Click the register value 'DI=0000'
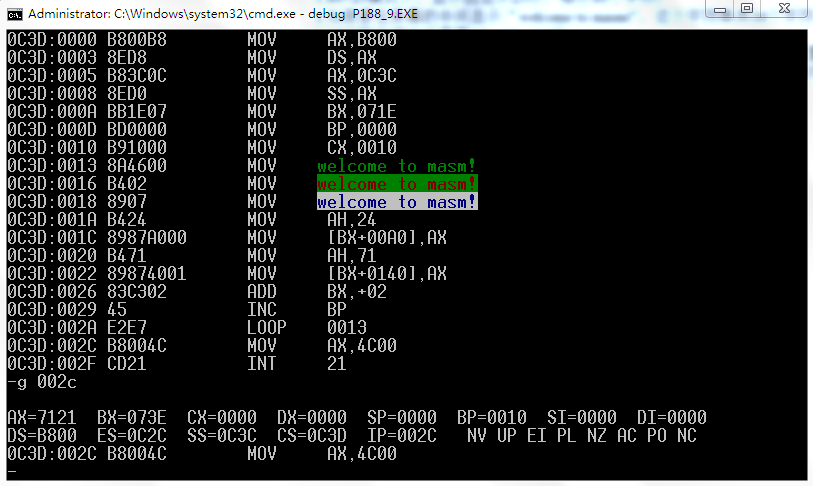Screen dimensions: 813x486 tap(671, 418)
